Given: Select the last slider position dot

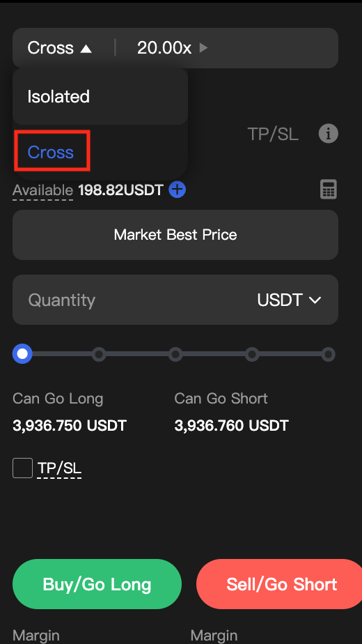Looking at the screenshot, I should tap(328, 355).
